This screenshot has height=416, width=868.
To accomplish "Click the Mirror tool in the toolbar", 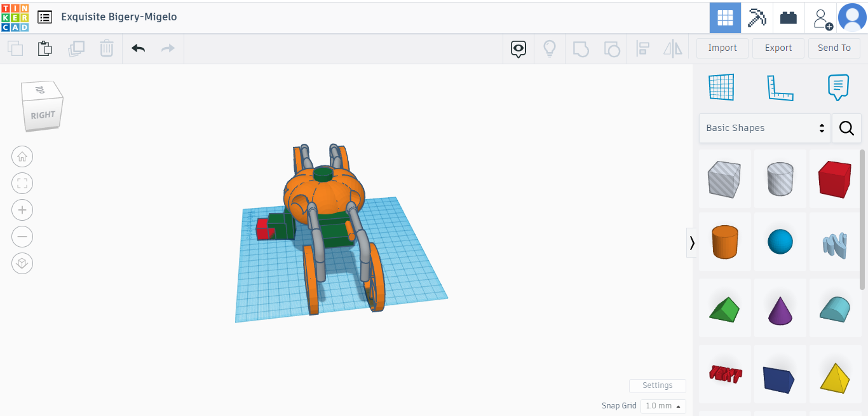I will tap(672, 48).
